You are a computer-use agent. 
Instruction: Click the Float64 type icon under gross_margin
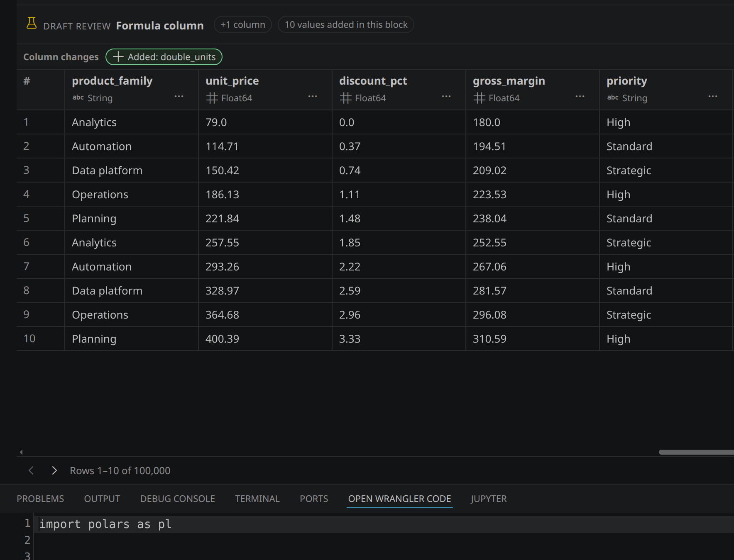[x=479, y=98]
